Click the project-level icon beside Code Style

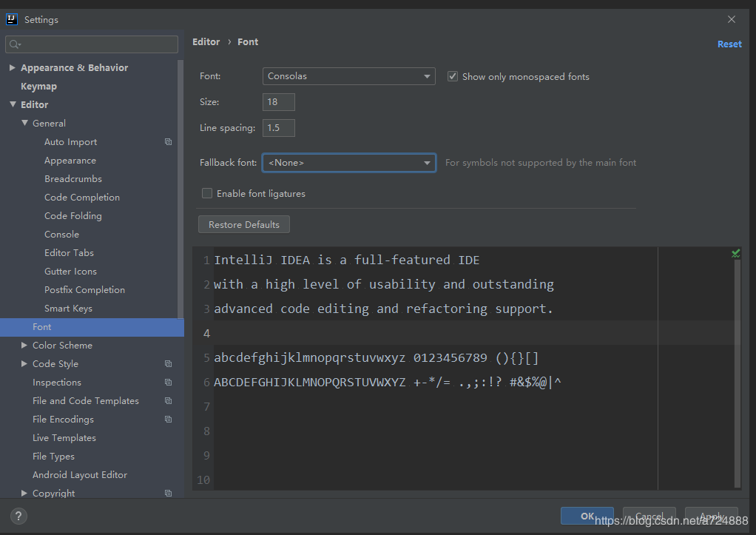click(168, 364)
